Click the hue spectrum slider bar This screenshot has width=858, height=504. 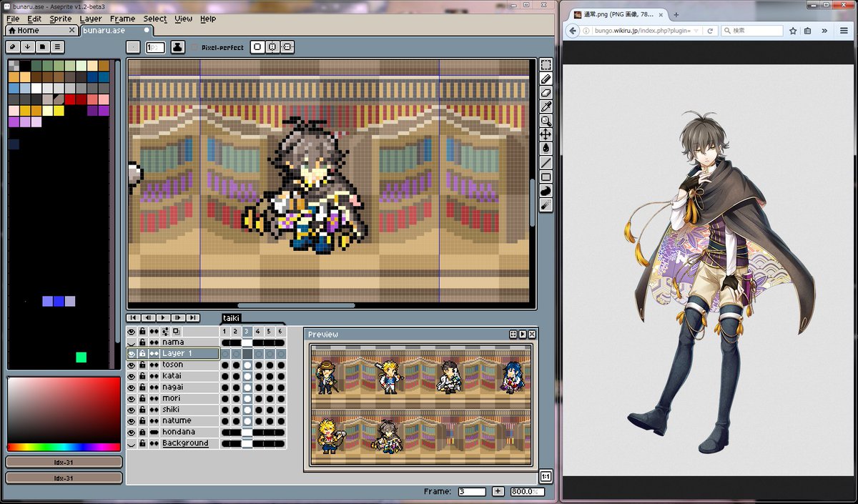tap(64, 448)
